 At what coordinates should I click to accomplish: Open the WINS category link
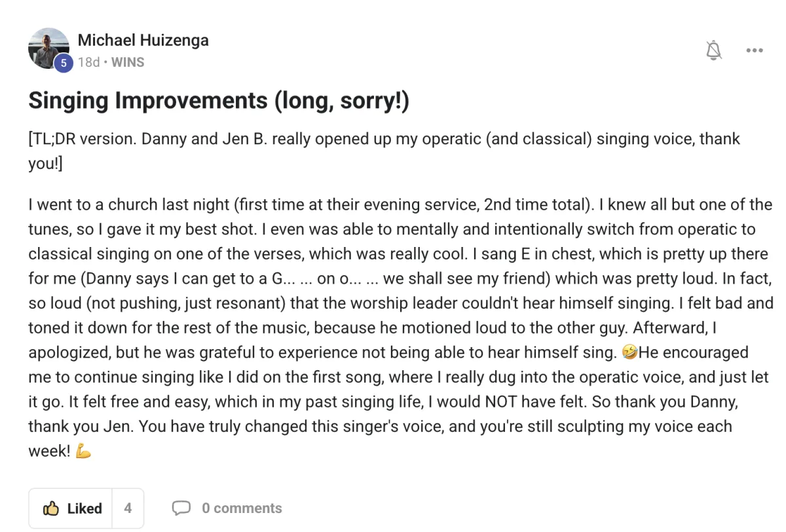(128, 62)
